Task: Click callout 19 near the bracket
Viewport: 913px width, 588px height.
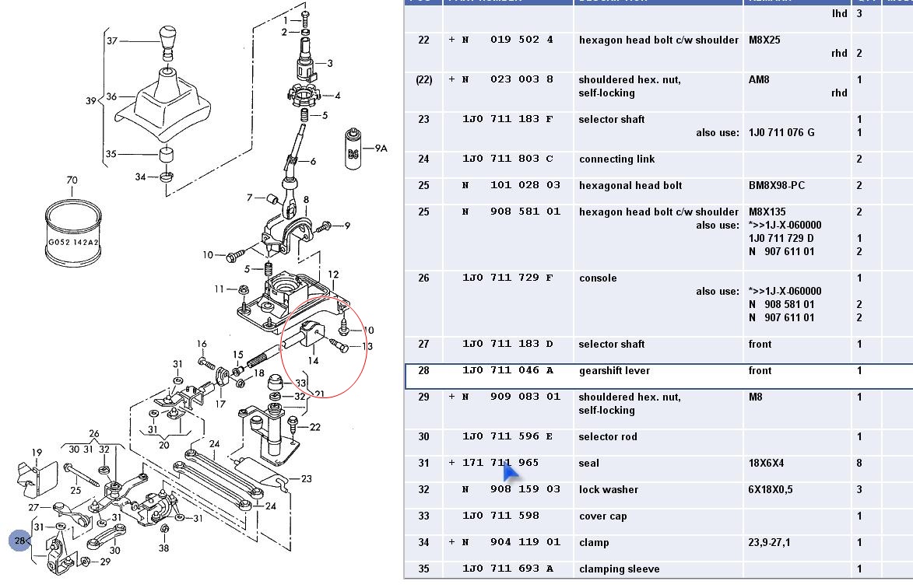Action: click(37, 453)
